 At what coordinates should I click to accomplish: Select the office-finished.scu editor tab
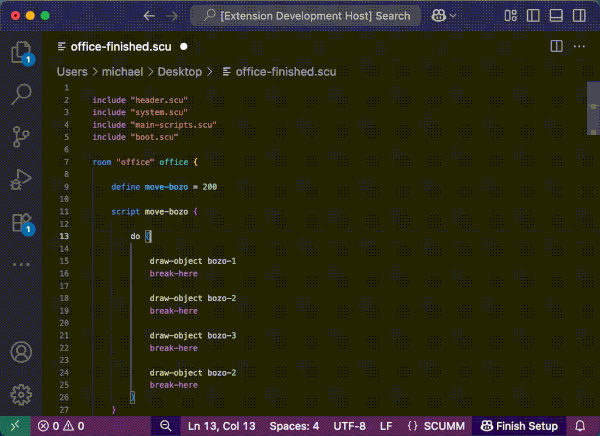coord(121,47)
